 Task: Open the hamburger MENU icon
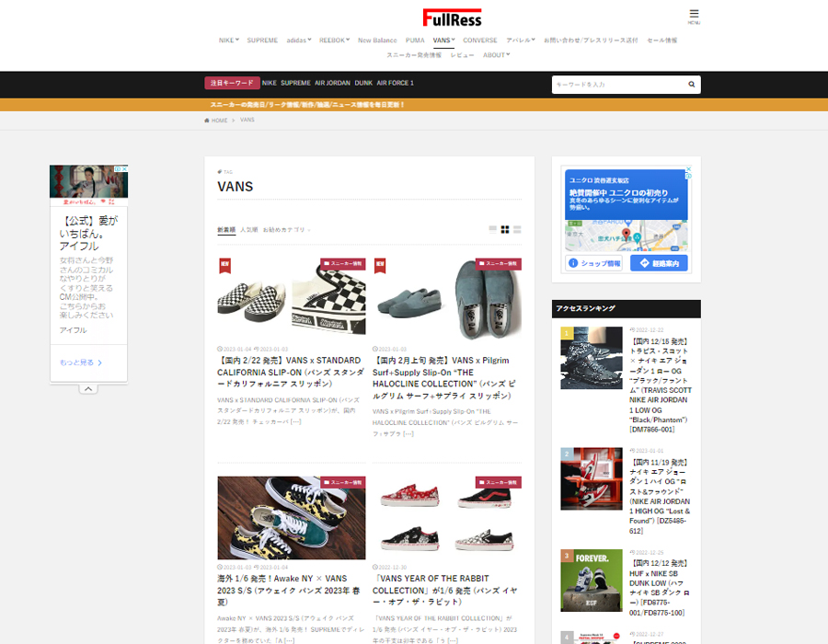point(694,16)
